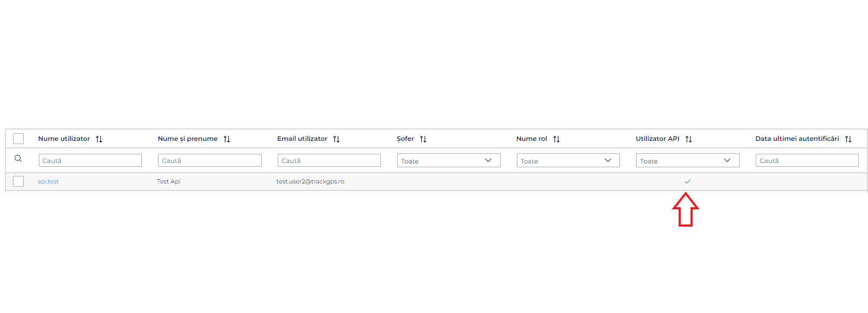
Task: Click the magnifier search icon in filter row
Action: (18, 159)
